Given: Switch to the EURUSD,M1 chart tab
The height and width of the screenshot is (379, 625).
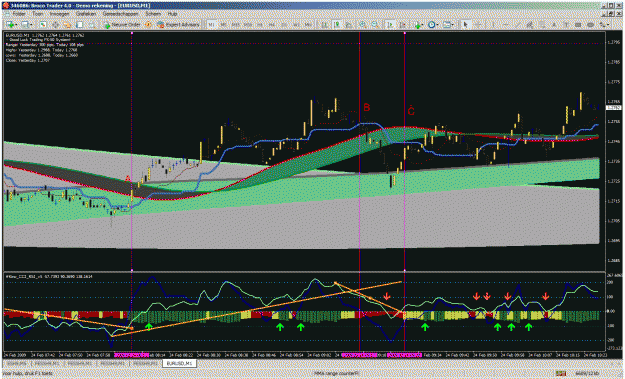Looking at the screenshot, I should (179, 363).
